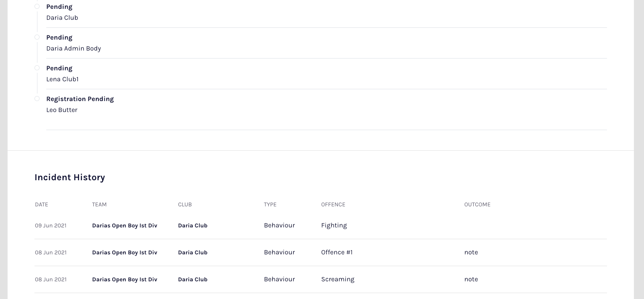This screenshot has width=644, height=299.
Task: Click the Registration Pending timeline dot
Action: click(x=37, y=99)
